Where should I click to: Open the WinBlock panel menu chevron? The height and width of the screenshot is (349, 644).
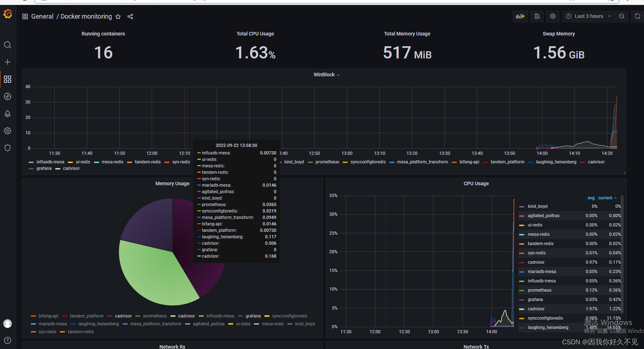point(338,75)
